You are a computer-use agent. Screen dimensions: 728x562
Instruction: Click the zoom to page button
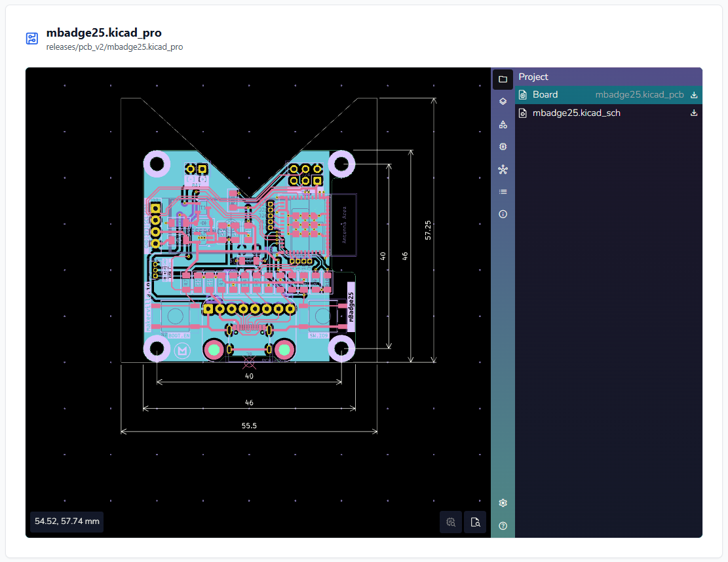[x=476, y=522]
